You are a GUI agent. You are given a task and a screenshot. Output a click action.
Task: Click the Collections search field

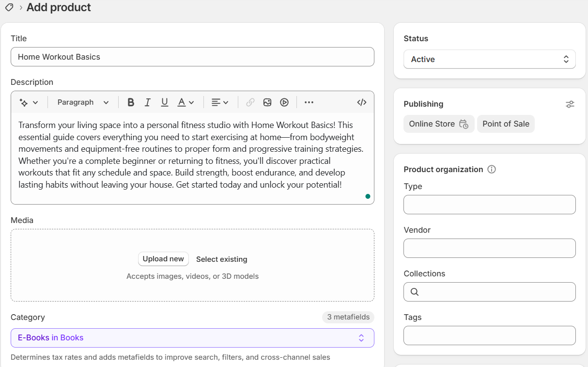(x=490, y=292)
